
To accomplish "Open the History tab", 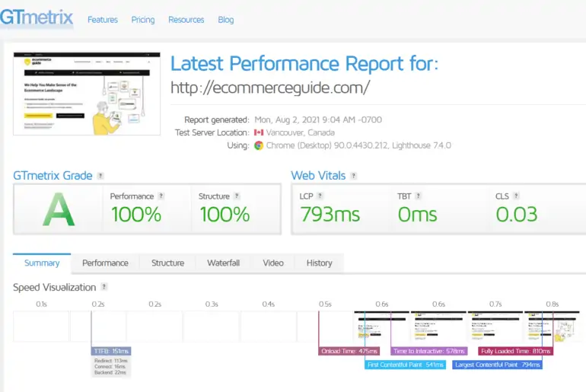I will pos(319,263).
